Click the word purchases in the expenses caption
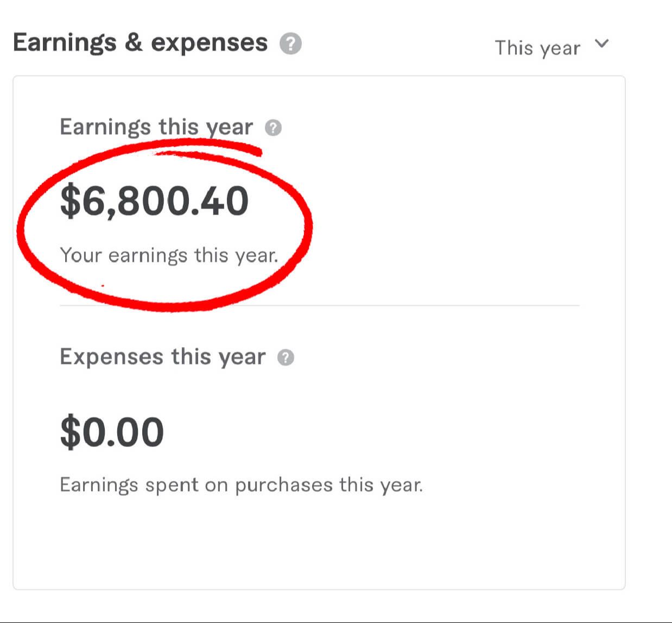This screenshot has width=672, height=623. 283,484
